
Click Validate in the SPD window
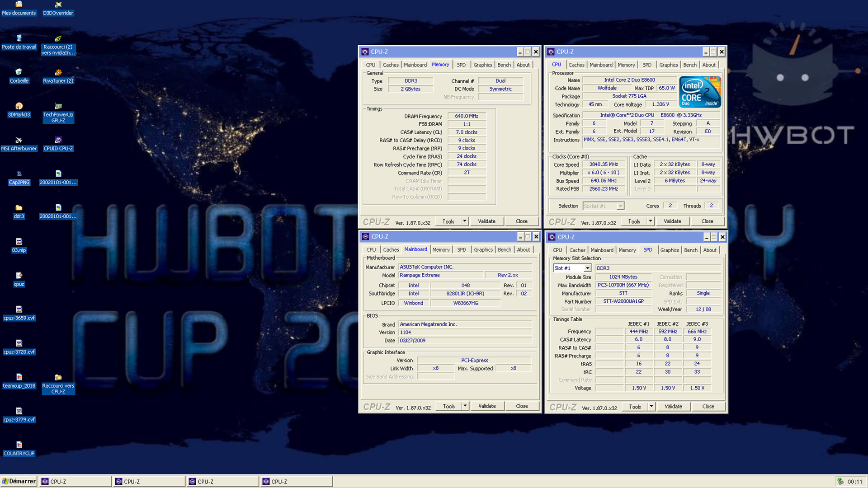pyautogui.click(x=673, y=407)
